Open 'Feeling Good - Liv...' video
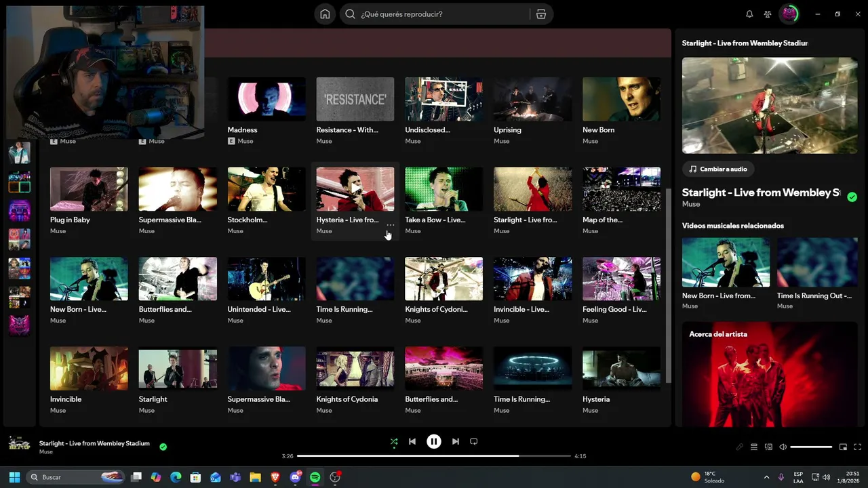The height and width of the screenshot is (488, 868). click(622, 279)
